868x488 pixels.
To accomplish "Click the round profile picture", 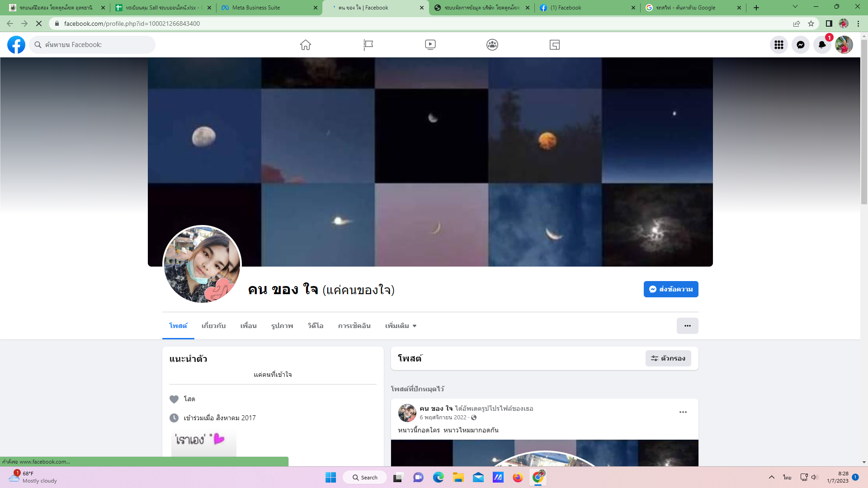I will [x=202, y=264].
